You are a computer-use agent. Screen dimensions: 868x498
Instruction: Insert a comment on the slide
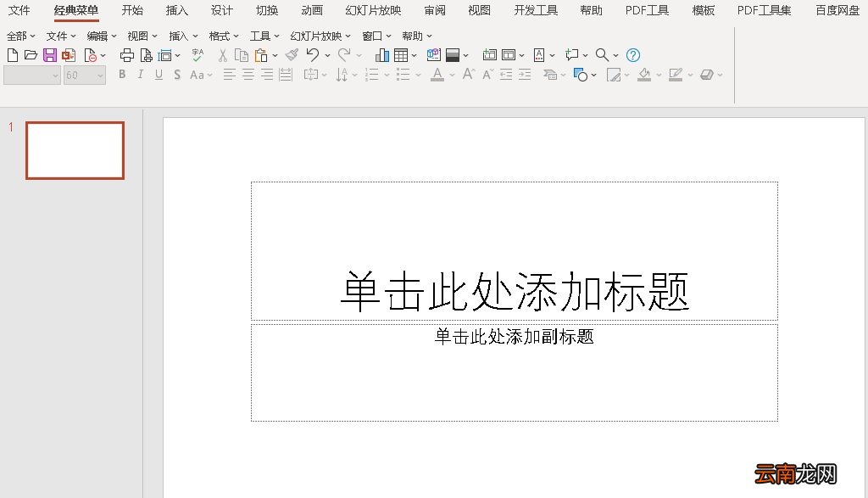572,55
